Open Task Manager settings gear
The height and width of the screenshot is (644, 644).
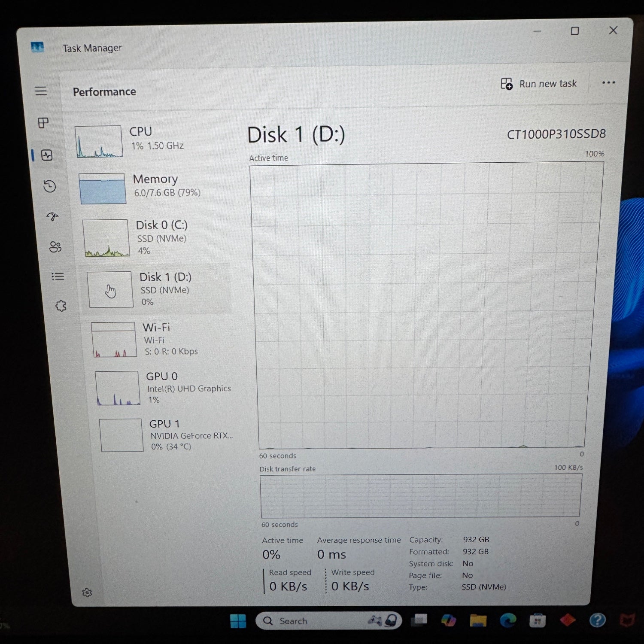[x=87, y=592]
